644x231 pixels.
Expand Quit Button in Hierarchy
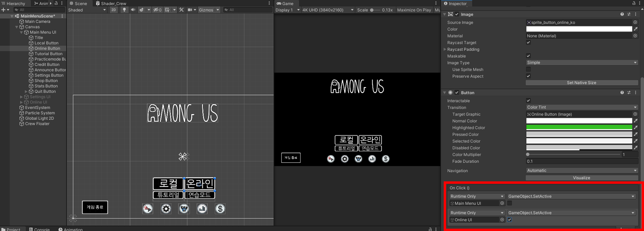pyautogui.click(x=26, y=91)
